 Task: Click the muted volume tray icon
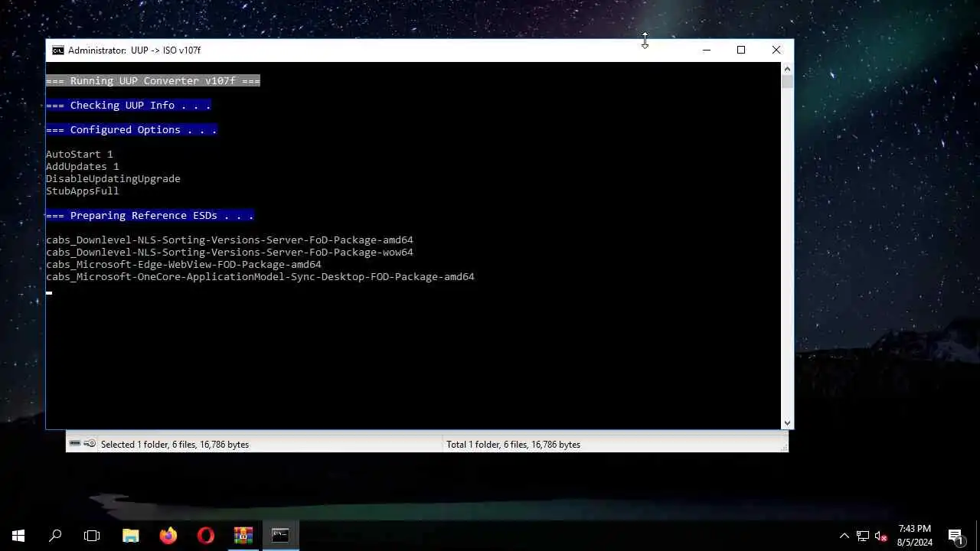881,536
